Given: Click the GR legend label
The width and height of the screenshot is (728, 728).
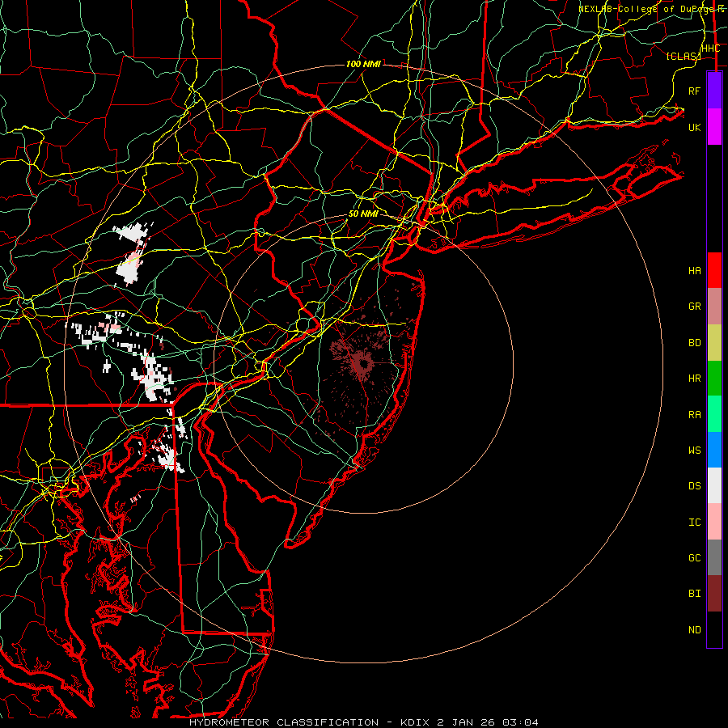Looking at the screenshot, I should pyautogui.click(x=695, y=307).
